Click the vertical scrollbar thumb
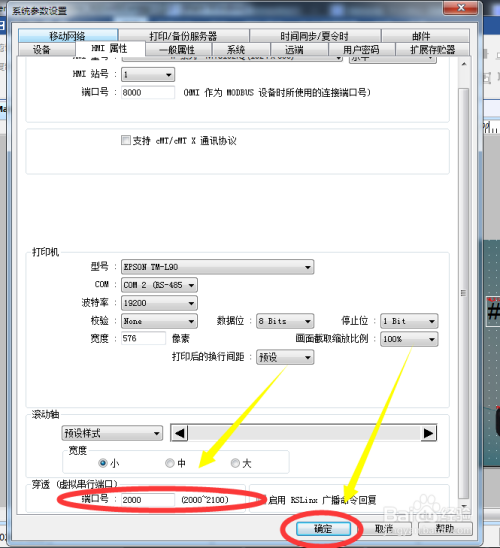This screenshot has width=500, height=548. coord(464,294)
